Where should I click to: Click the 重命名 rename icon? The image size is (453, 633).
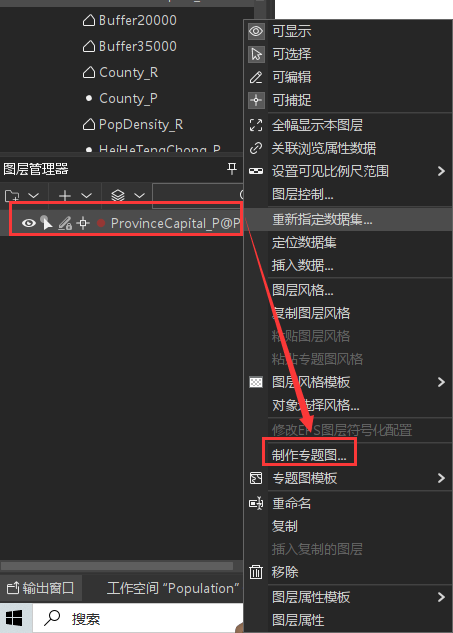(256, 503)
